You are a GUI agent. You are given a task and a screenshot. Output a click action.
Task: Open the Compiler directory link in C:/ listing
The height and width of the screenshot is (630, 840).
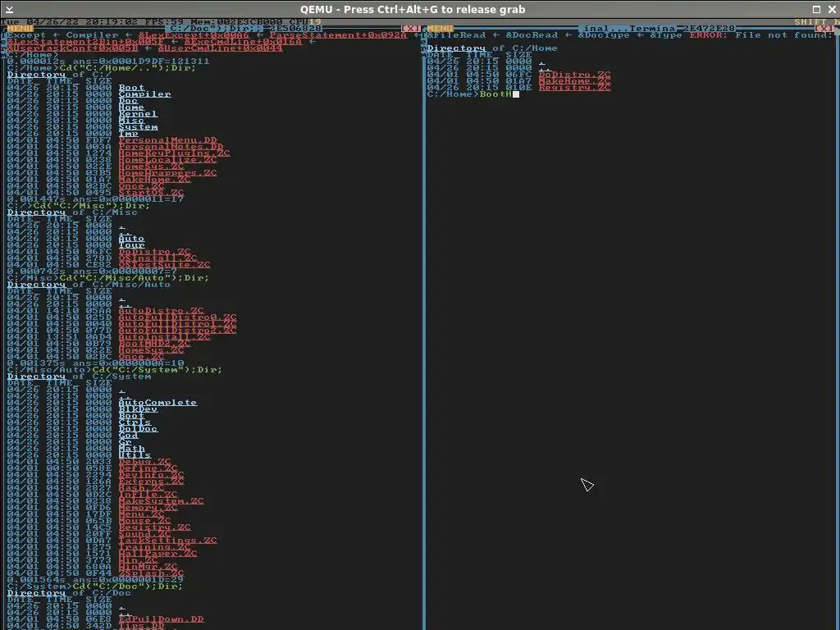144,94
